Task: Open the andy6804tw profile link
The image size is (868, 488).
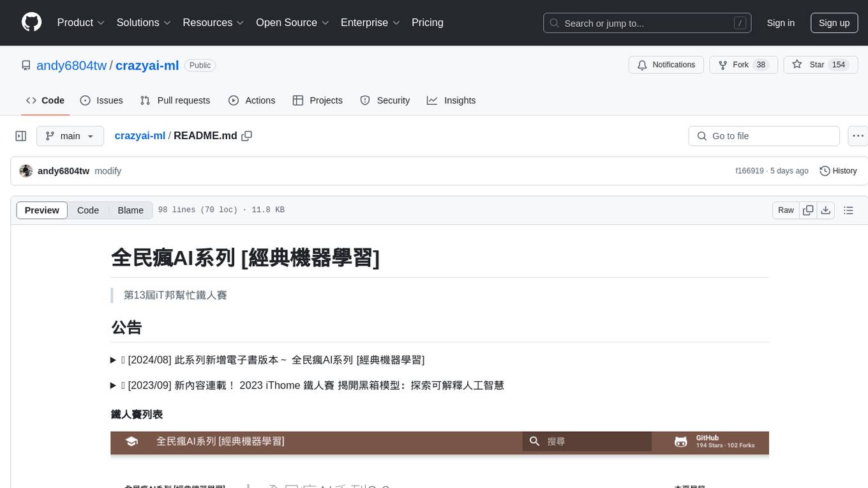Action: tap(71, 65)
